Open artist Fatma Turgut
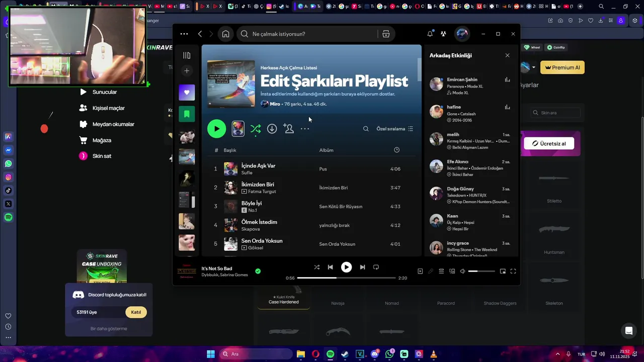Image resolution: width=644 pixels, height=362 pixels. (262, 192)
